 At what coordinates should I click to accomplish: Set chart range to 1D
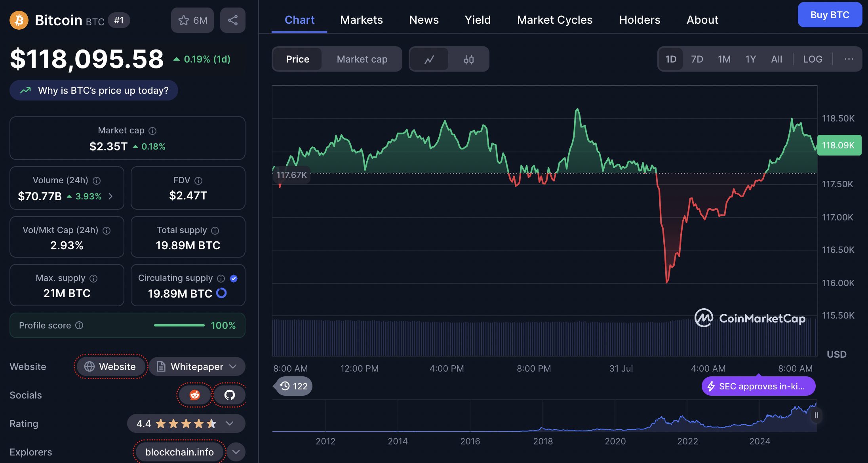[671, 59]
